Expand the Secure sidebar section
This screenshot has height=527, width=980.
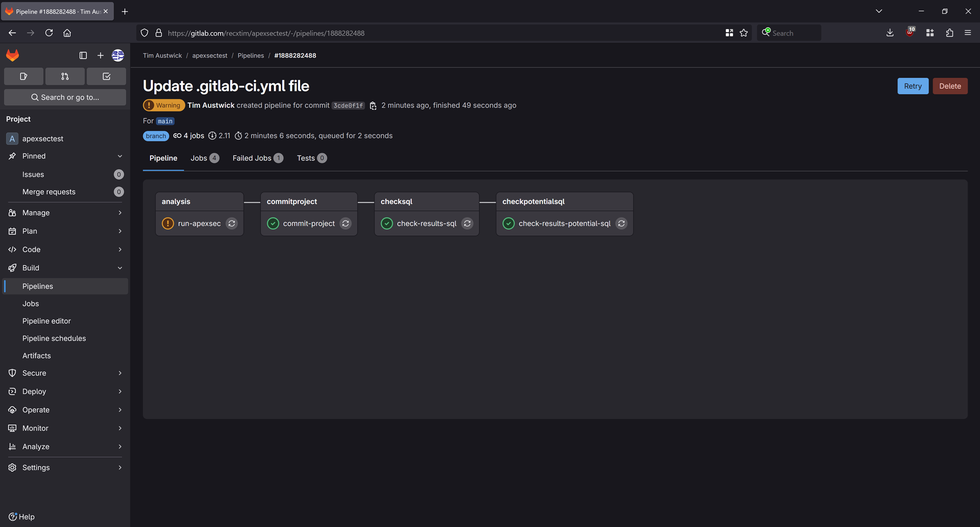(x=65, y=373)
